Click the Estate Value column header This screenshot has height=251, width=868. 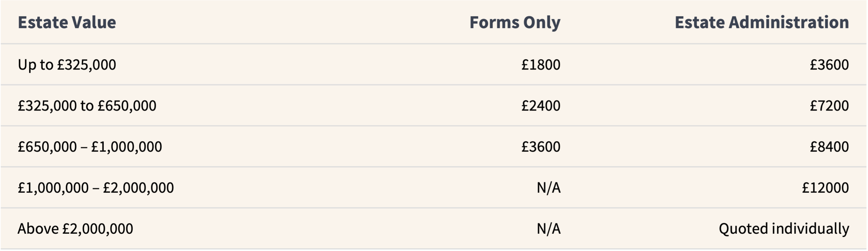[x=67, y=22]
